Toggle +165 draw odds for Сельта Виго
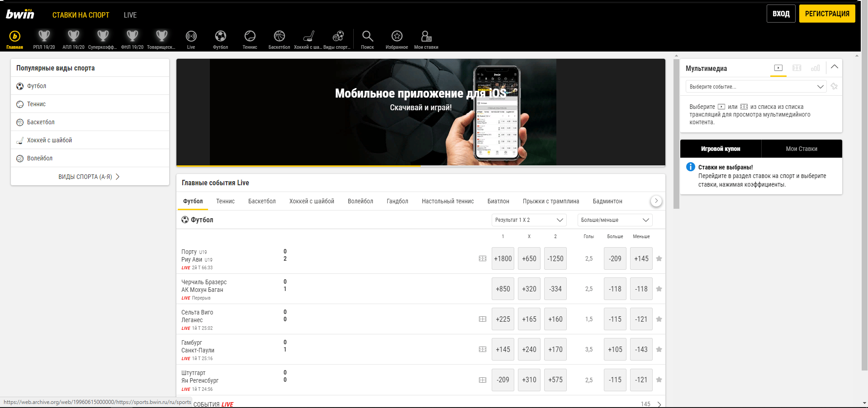The height and width of the screenshot is (408, 868). click(529, 319)
